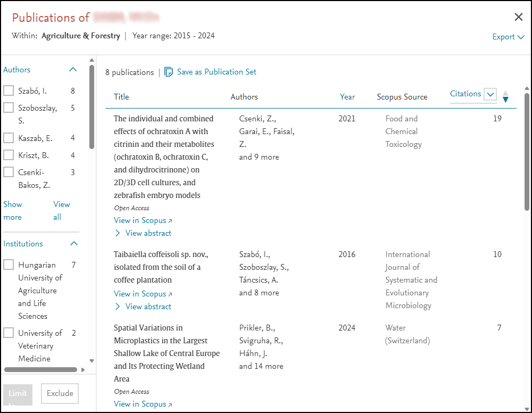The width and height of the screenshot is (532, 413).
Task: Open the Citations metric dropdown arrow
Action: (491, 94)
